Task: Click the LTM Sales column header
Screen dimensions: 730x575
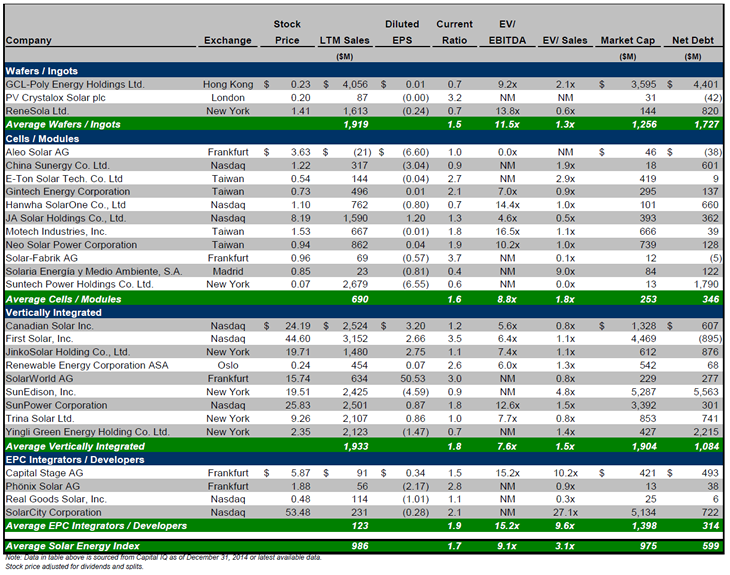Action: 345,41
